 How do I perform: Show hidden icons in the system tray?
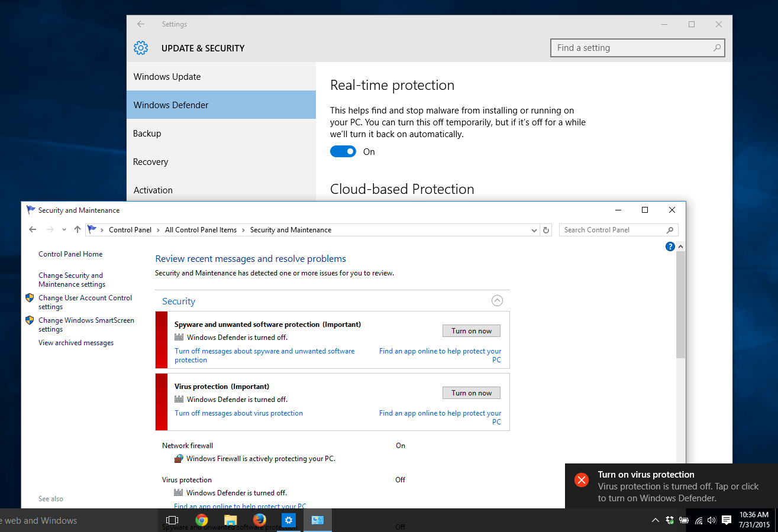[655, 520]
